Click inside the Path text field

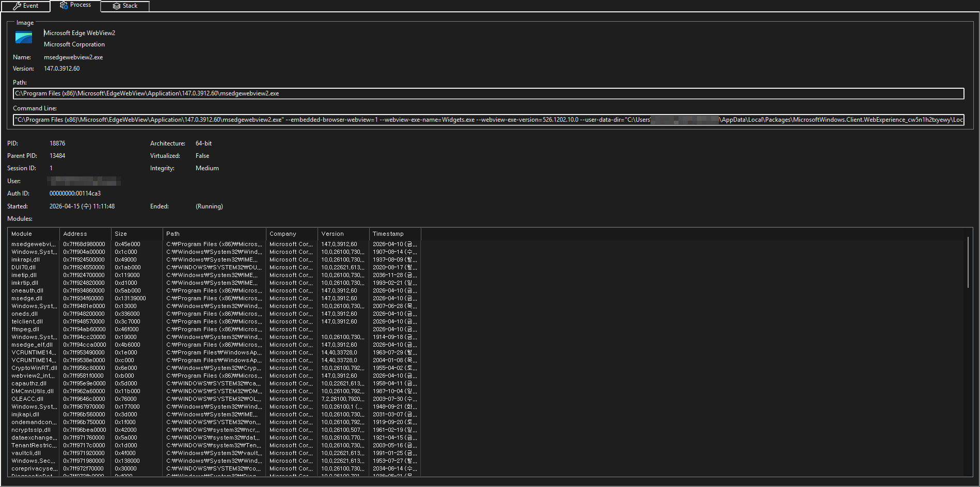pos(488,93)
